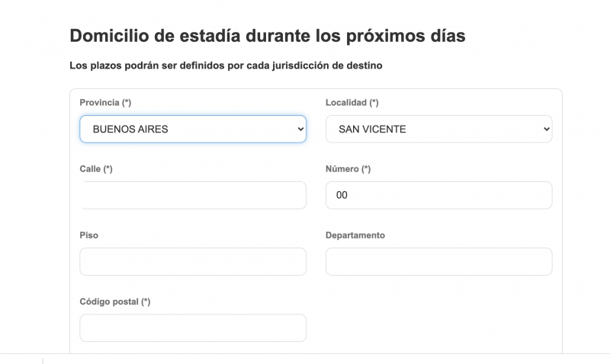
Task: Click the Piso label text
Action: coord(88,235)
